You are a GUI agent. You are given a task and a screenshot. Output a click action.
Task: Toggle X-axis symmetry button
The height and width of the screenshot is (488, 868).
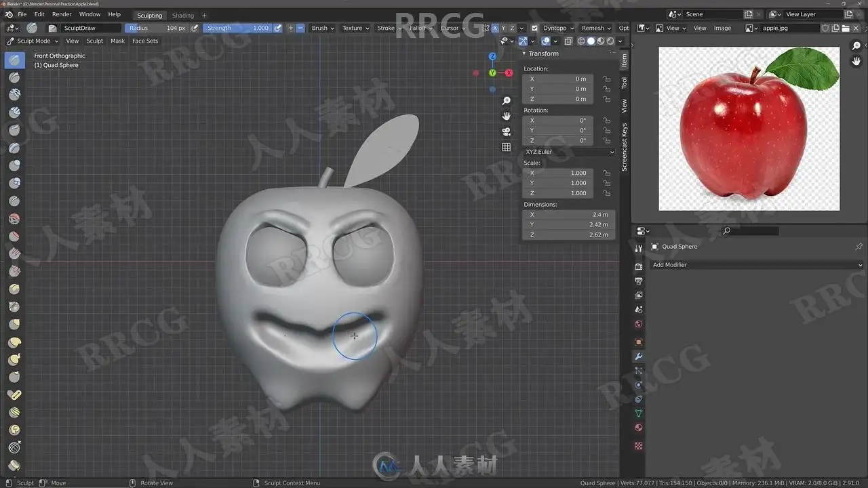tap(494, 28)
